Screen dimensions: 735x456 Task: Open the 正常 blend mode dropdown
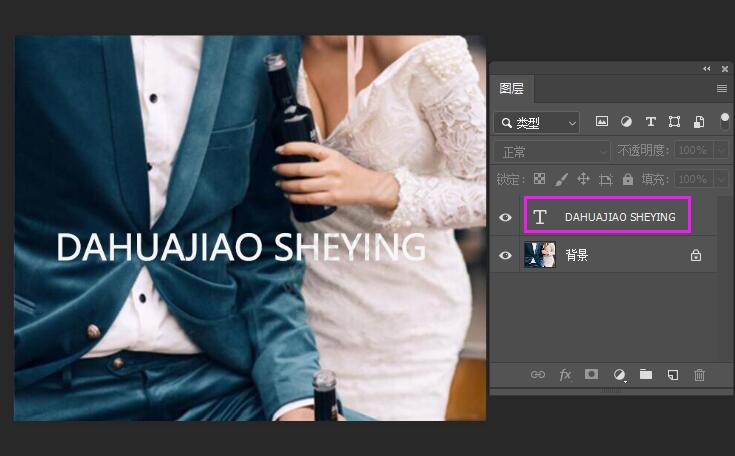(552, 152)
